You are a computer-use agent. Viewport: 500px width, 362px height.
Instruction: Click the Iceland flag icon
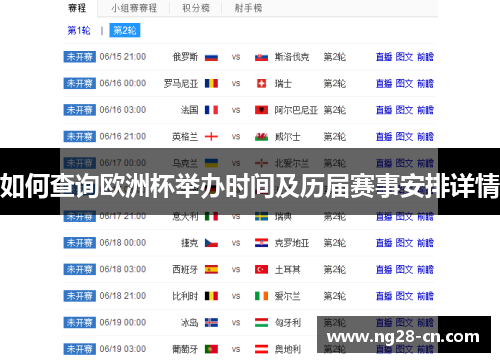[211, 323]
